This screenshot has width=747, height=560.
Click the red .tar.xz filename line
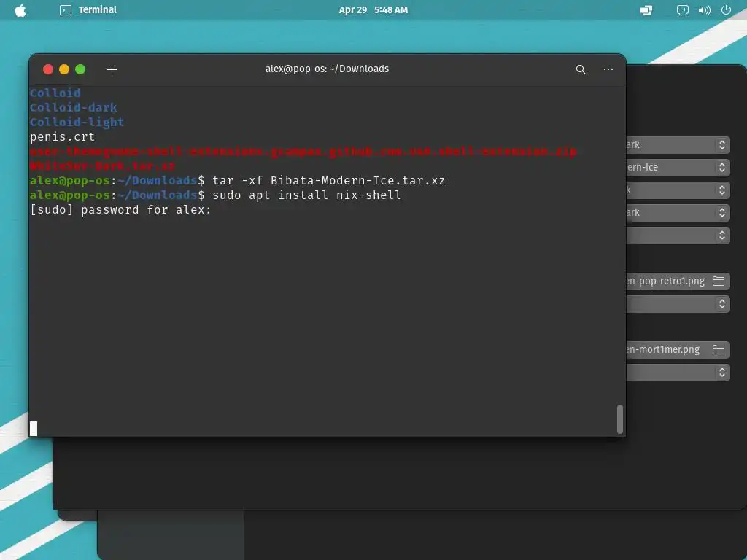coord(102,166)
